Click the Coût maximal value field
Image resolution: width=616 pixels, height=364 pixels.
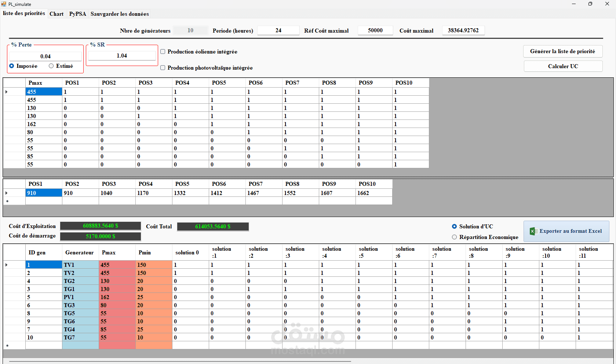click(463, 30)
